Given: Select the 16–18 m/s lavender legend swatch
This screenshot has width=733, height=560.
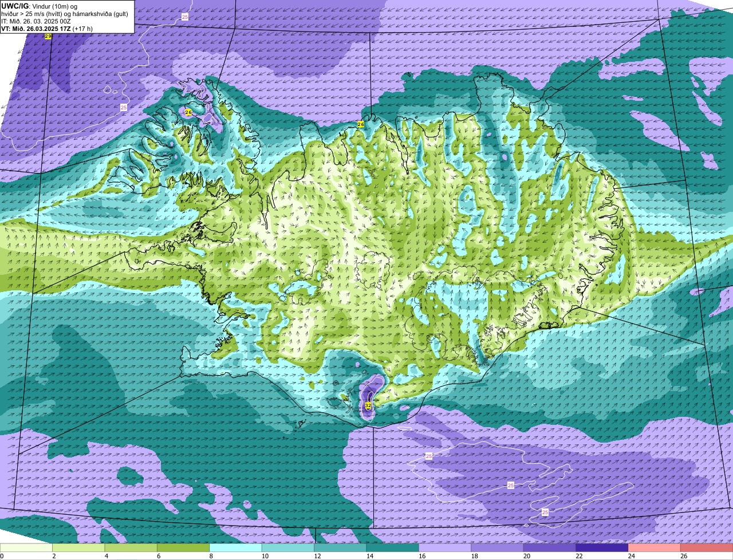Looking at the screenshot, I should click(445, 547).
